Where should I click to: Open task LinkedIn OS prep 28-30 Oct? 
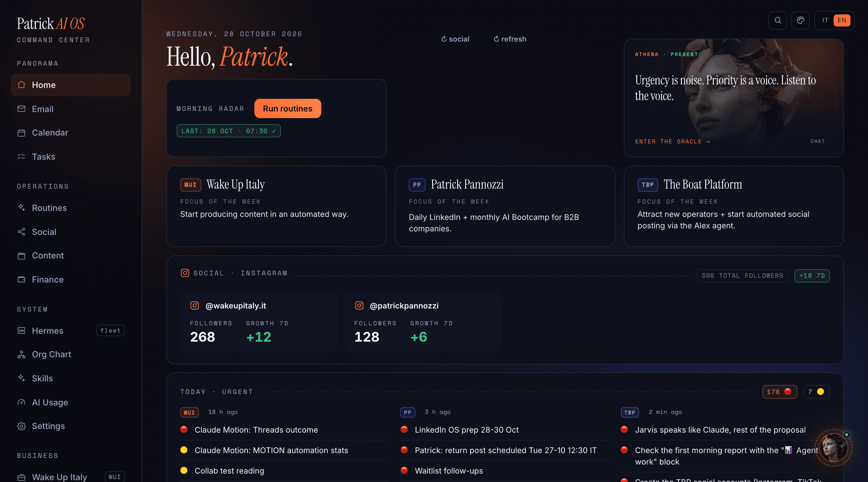click(505, 430)
